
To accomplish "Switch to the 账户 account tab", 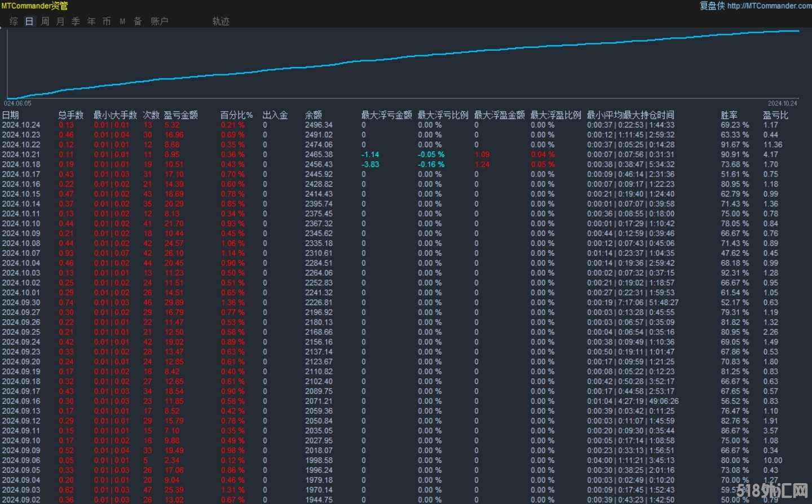I will [x=160, y=21].
